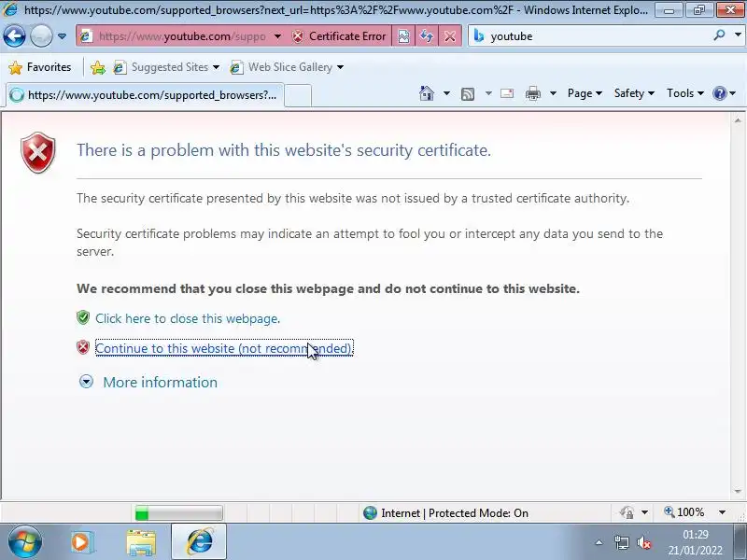
Task: Expand the address bar autocomplete dropdown
Action: click(277, 36)
